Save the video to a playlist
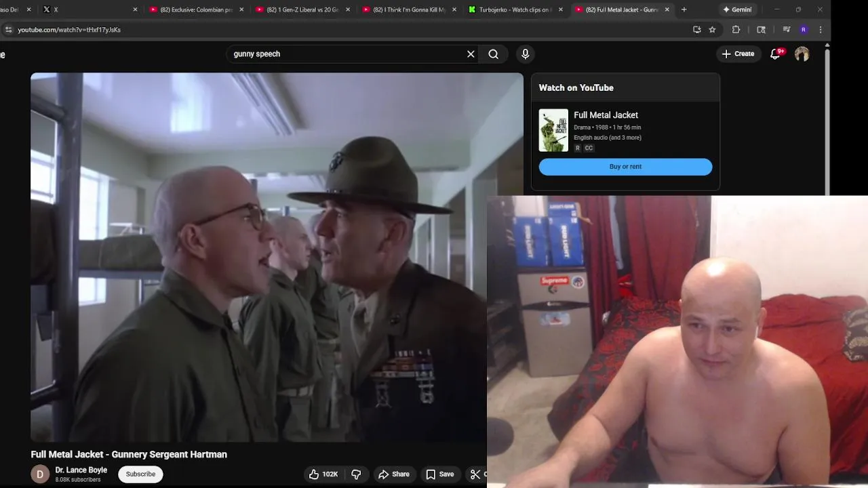Viewport: 868px width, 488px height. pyautogui.click(x=439, y=474)
